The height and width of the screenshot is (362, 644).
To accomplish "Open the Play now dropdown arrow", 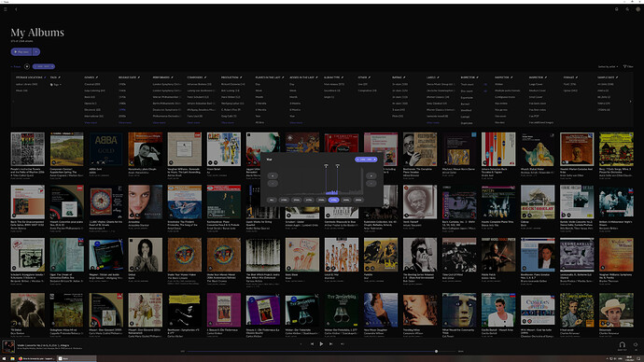I will tap(36, 51).
